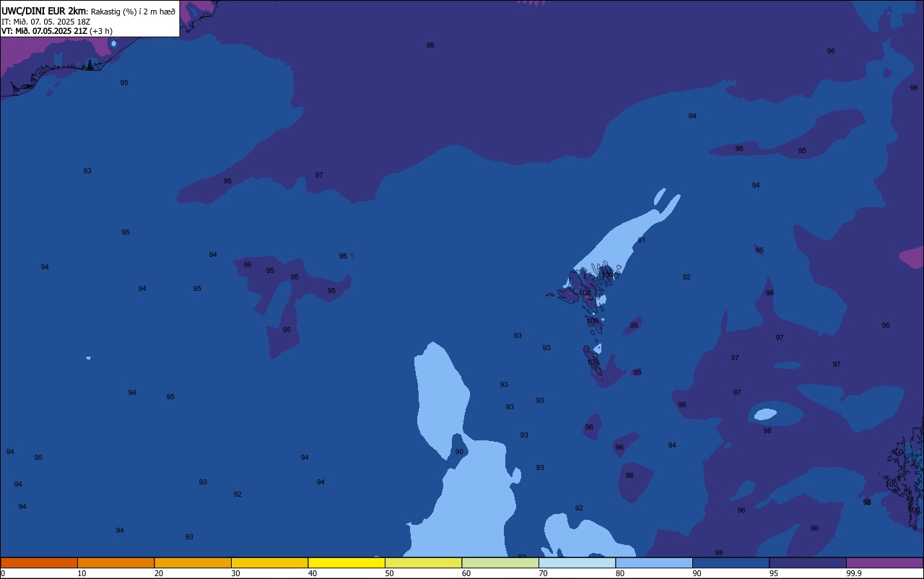Click the '(+3 h)' forecast offset text
This screenshot has width=924, height=579.
tap(101, 31)
